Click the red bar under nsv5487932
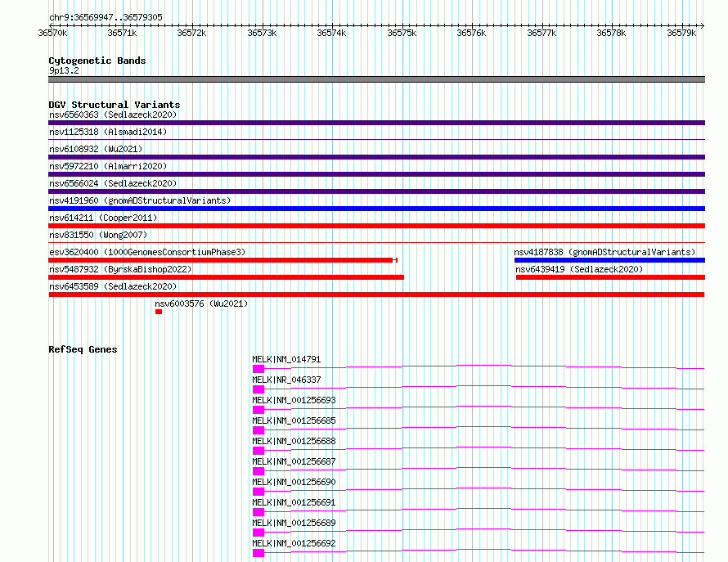 pos(226,277)
